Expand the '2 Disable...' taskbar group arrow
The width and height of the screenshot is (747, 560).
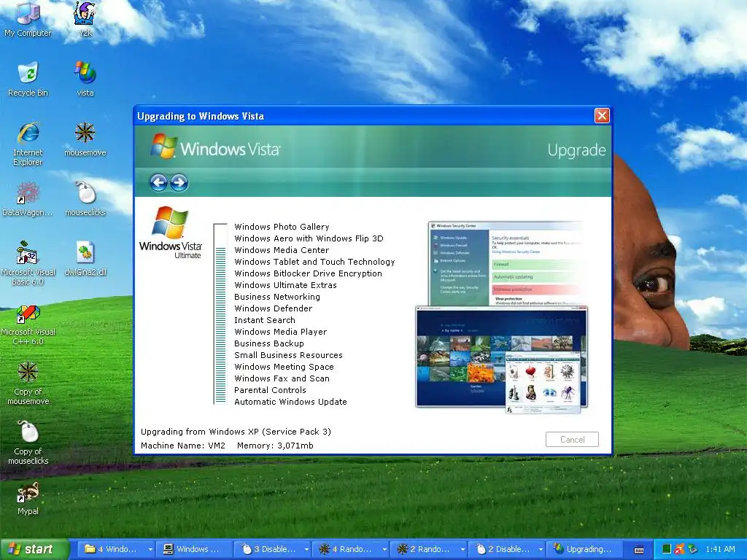tap(541, 549)
